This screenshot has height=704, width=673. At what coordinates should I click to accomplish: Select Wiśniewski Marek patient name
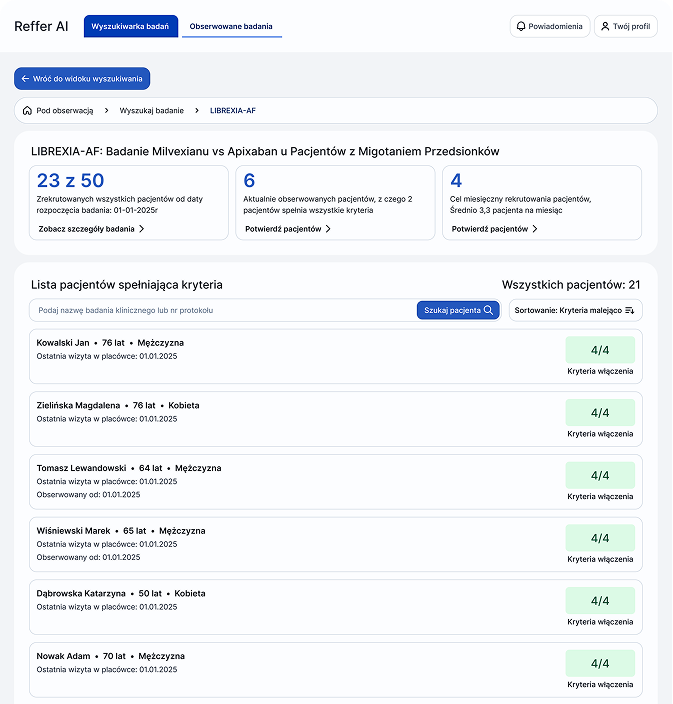[x=73, y=531]
